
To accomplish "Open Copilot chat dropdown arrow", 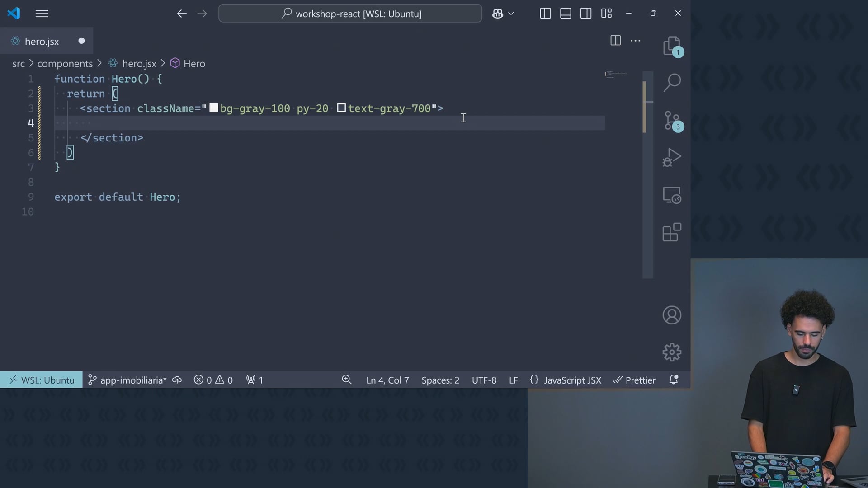I will point(511,14).
